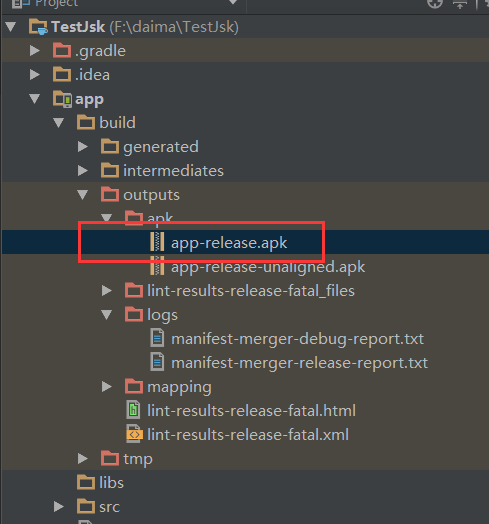Screen dimensions: 489x524
Task: Expand the src folder arrow
Action: tap(59, 507)
